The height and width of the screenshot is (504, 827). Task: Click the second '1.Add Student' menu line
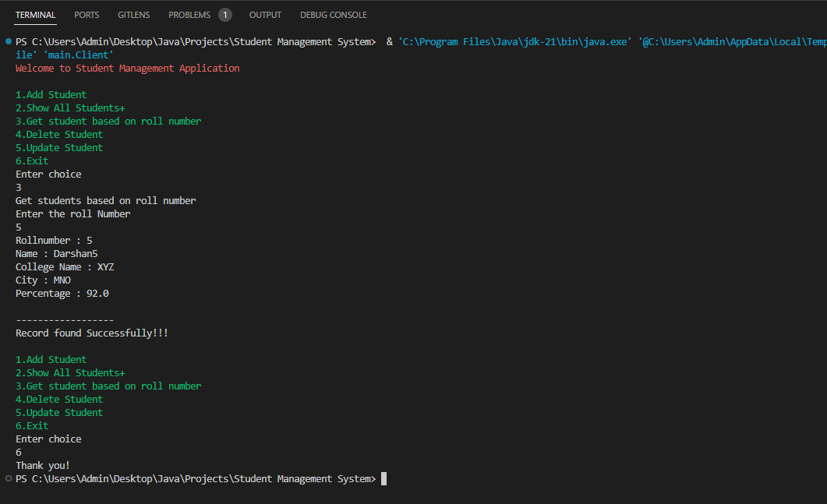pos(51,360)
